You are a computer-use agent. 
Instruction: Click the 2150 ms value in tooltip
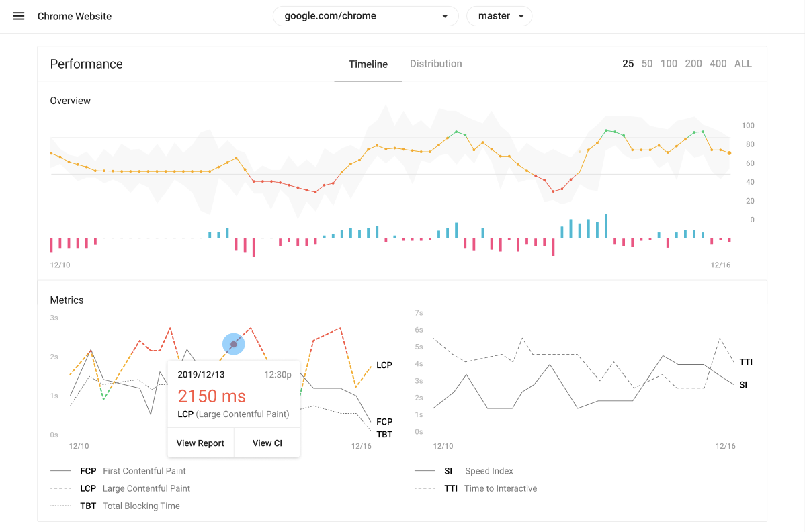point(212,396)
